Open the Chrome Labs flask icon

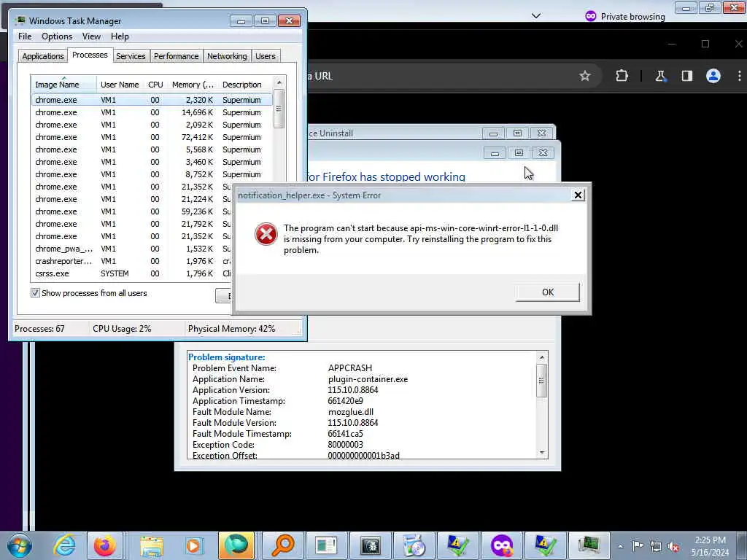coord(660,76)
